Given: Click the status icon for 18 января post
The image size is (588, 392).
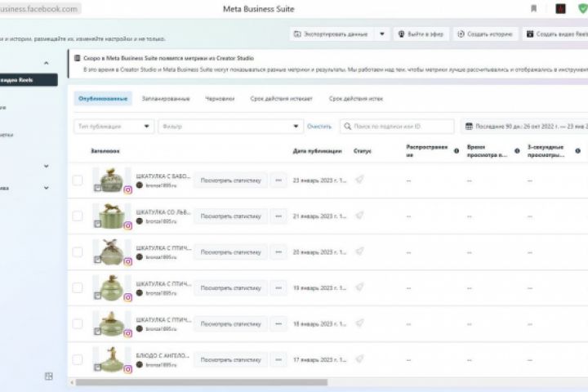Looking at the screenshot, I should point(359,323).
